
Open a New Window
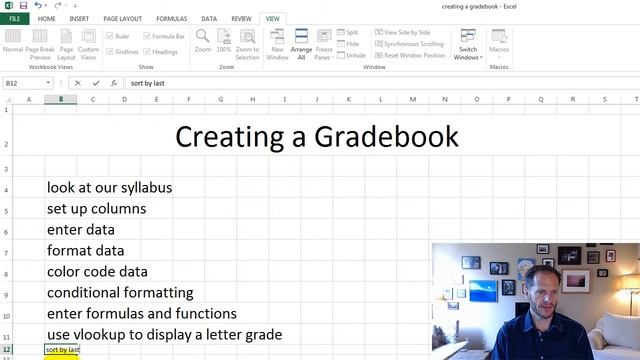pyautogui.click(x=277, y=45)
